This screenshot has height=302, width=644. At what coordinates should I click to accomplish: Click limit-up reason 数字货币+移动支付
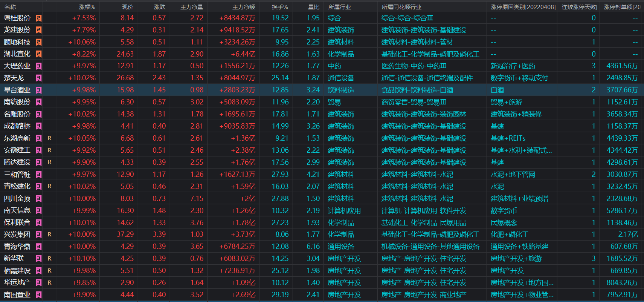(x=519, y=78)
